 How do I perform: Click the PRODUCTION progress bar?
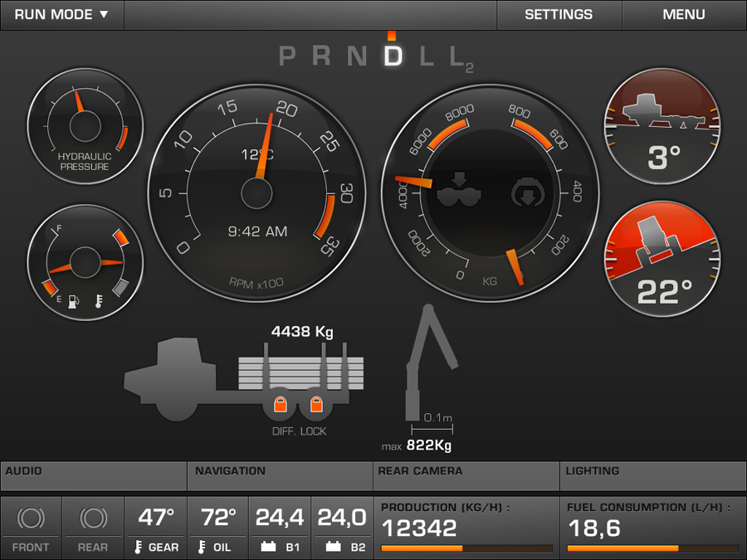pos(466,548)
